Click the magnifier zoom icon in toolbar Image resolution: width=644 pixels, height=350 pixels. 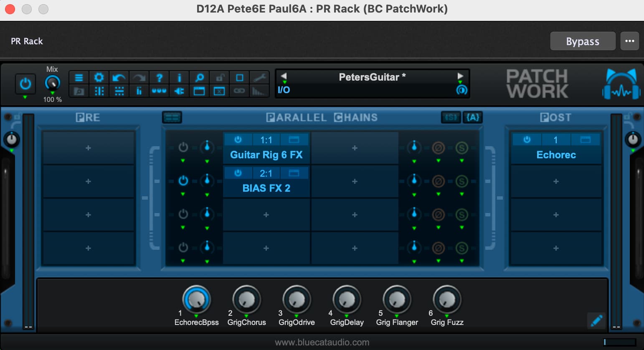pos(199,78)
